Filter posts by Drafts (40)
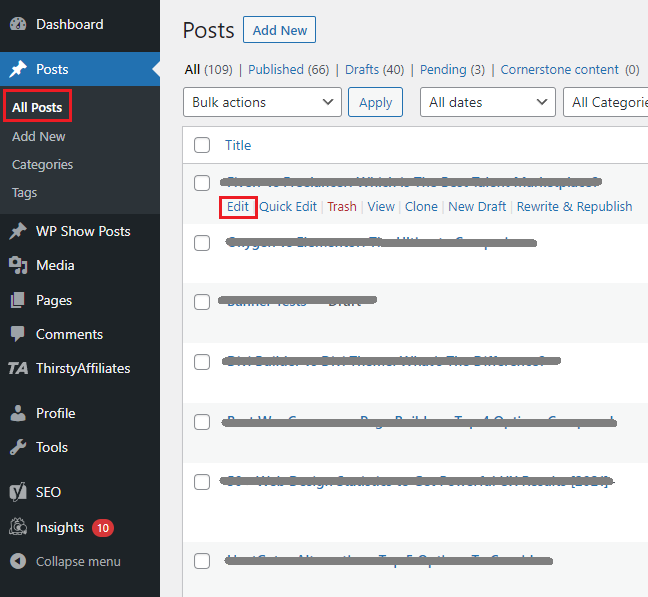 [374, 69]
